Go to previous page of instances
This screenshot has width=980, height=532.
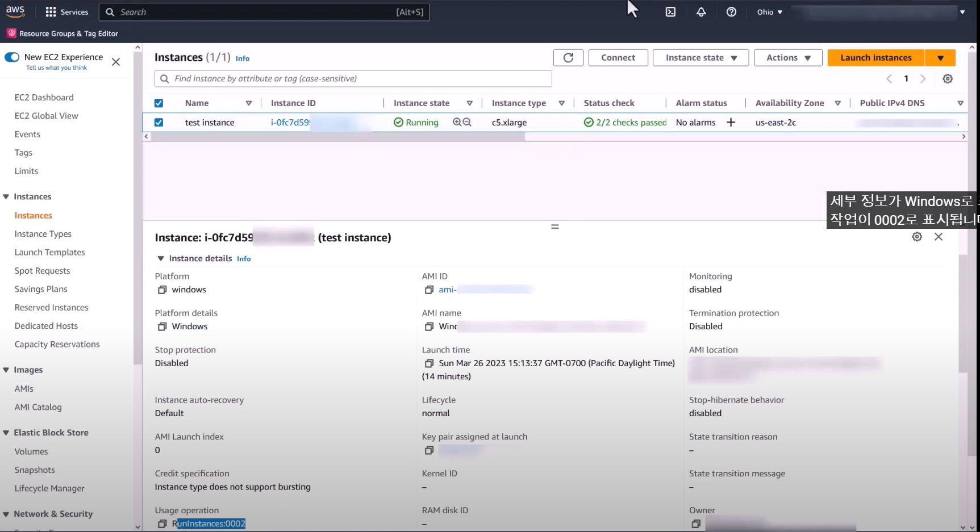[890, 79]
